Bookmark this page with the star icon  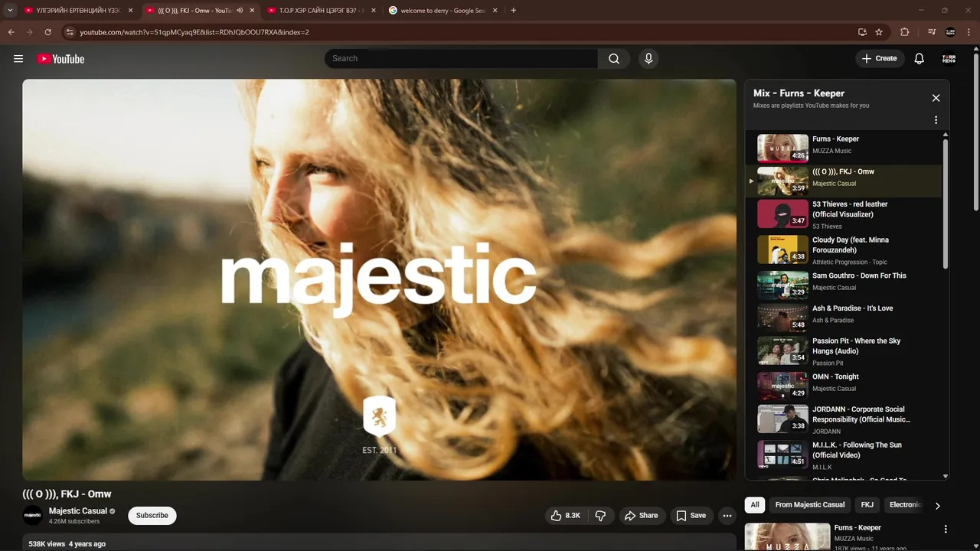pos(879,32)
